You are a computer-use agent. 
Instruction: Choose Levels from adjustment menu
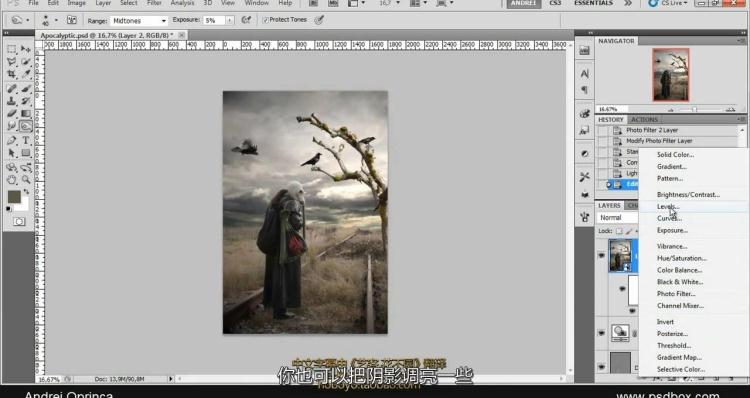pos(668,207)
